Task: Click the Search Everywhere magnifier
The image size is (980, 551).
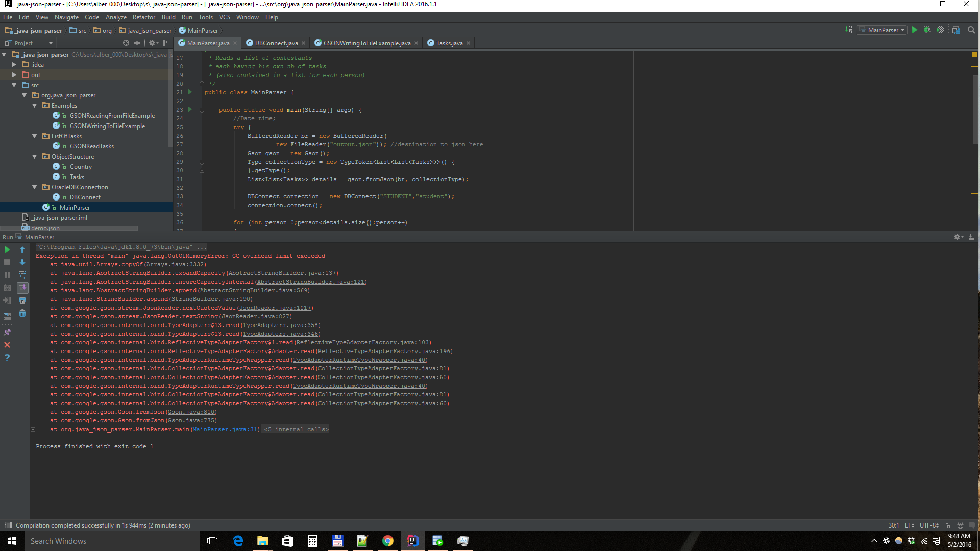Action: (971, 30)
